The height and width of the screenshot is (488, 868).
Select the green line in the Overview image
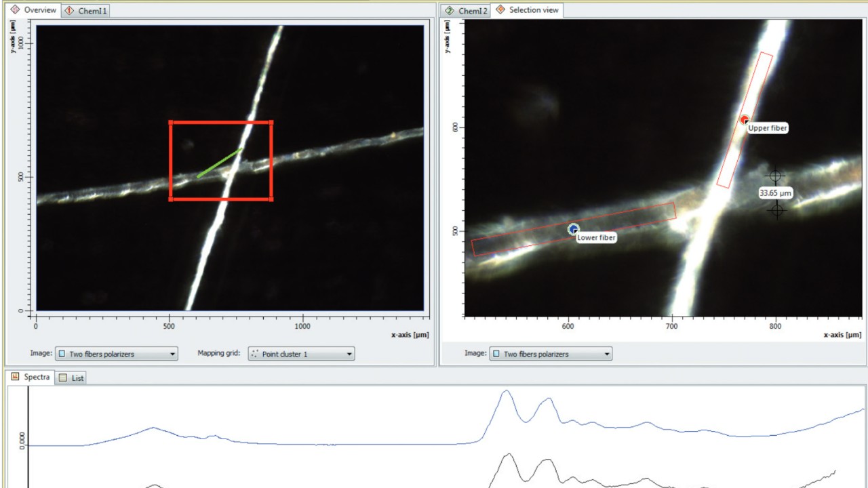click(x=219, y=163)
